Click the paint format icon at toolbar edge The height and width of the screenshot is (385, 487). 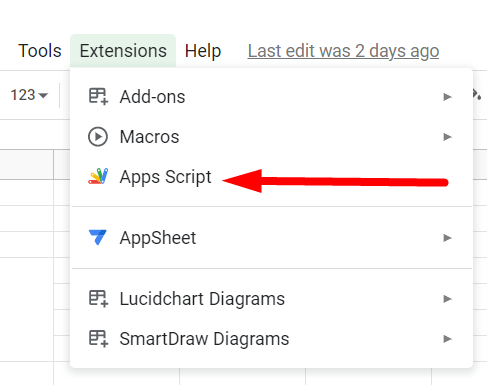tap(477, 94)
